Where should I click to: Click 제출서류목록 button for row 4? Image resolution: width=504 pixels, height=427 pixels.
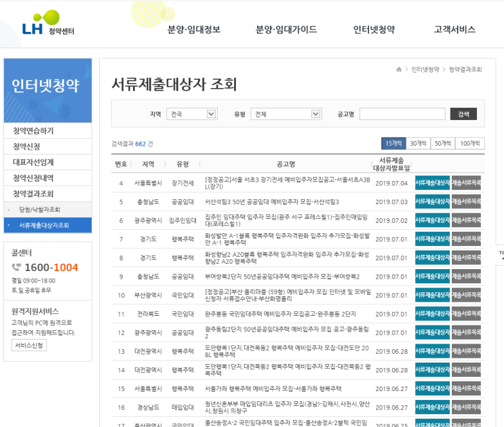pos(466,183)
